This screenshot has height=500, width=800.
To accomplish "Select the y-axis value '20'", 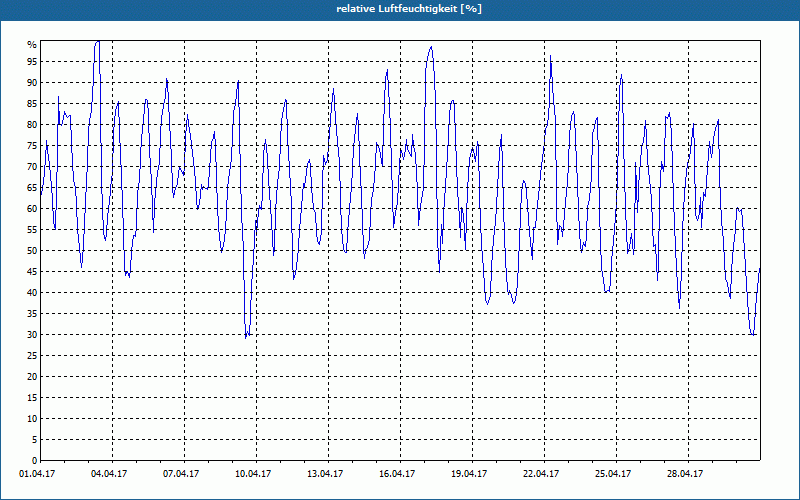I will (x=32, y=377).
